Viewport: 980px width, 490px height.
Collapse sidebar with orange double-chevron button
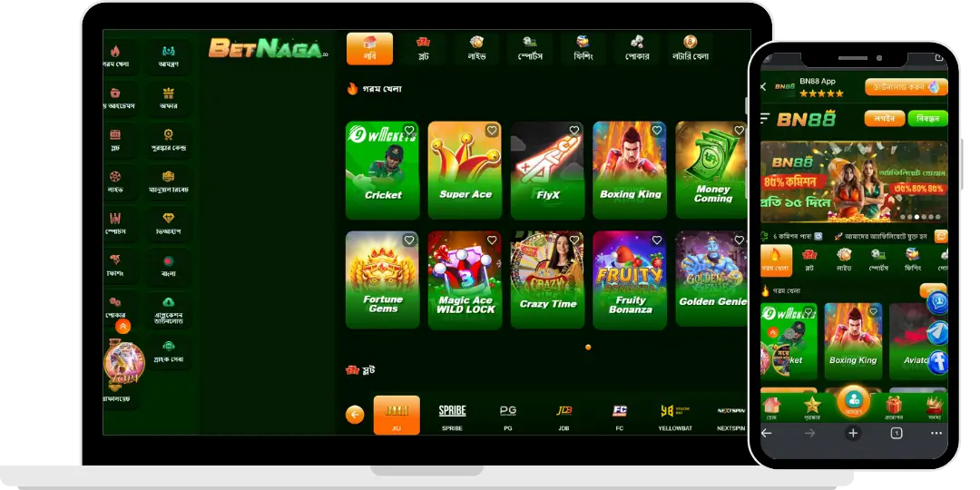click(x=123, y=327)
